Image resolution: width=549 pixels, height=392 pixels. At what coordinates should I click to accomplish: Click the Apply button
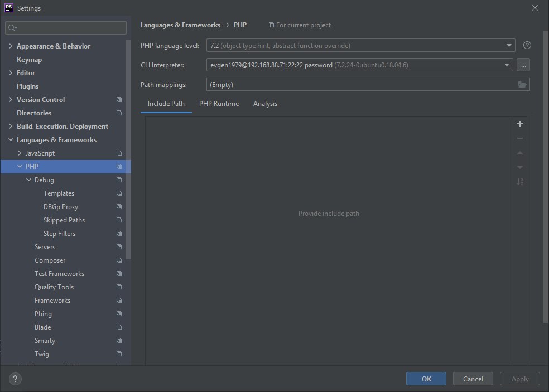pos(520,379)
